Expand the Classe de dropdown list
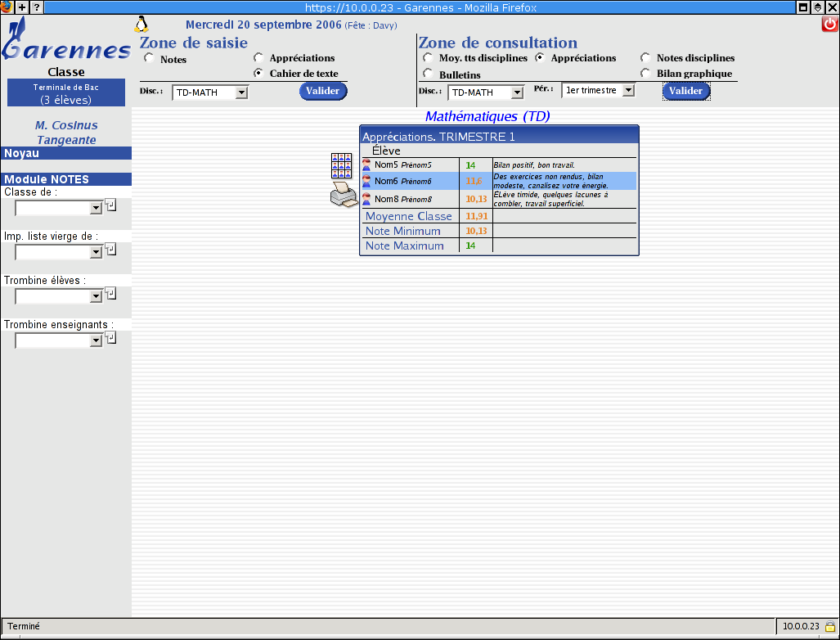This screenshot has height=640, width=840. point(96,208)
